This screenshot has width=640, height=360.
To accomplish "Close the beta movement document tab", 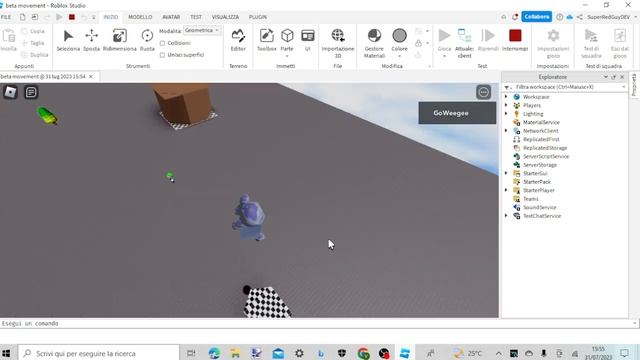I will coord(91,76).
